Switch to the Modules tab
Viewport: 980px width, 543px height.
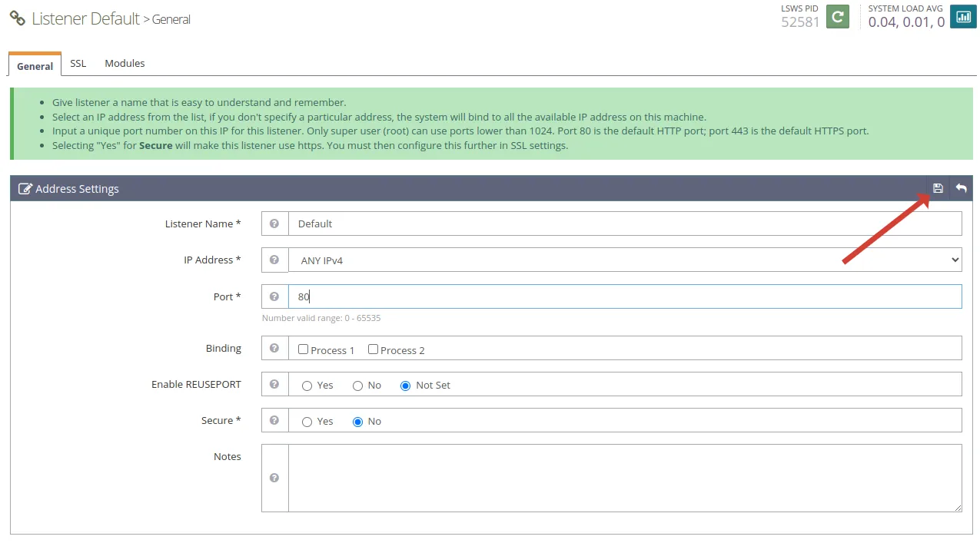tap(125, 63)
